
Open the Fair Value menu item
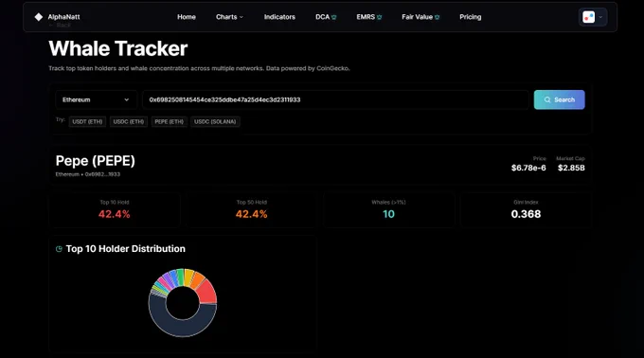420,17
